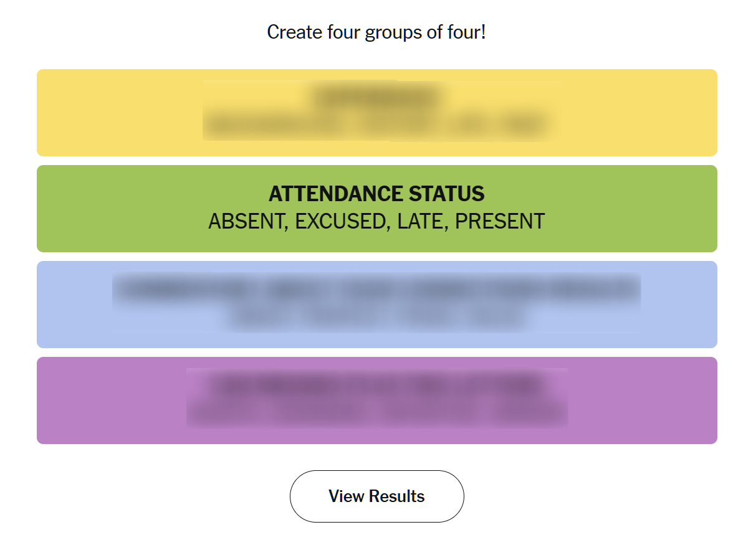
Task: Click the blurred title in the yellow bar
Action: 376,97
